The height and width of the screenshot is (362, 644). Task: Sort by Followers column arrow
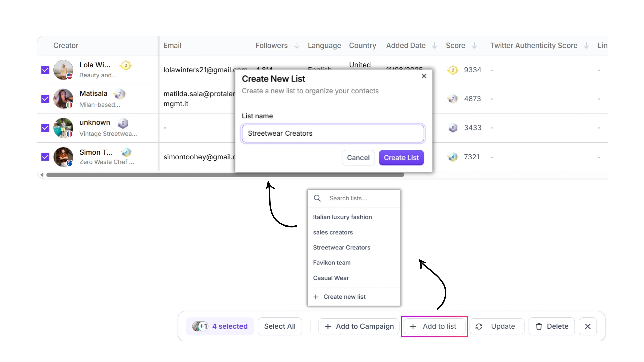[297, 46]
